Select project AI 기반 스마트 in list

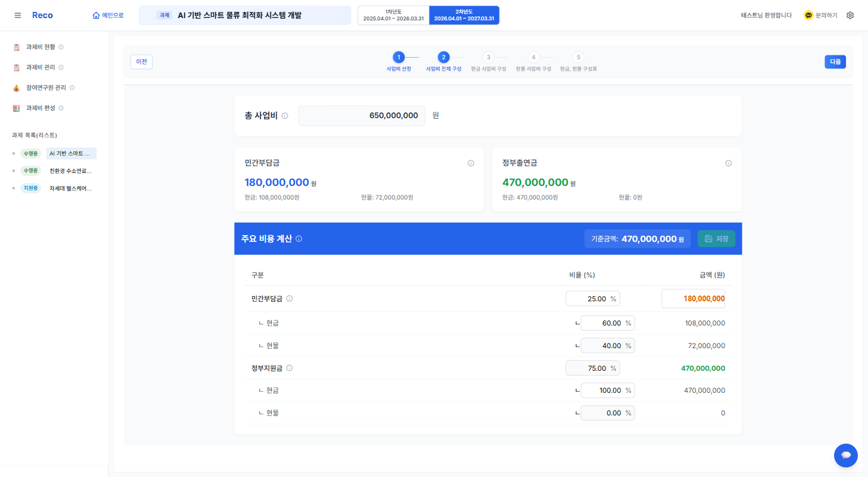[x=71, y=154]
